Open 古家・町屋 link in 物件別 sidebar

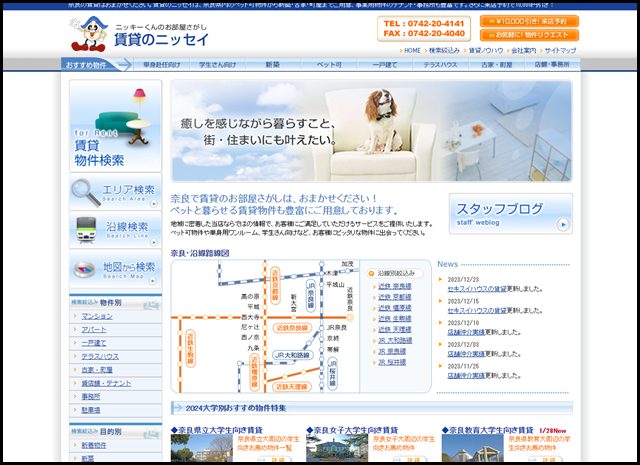(97, 370)
